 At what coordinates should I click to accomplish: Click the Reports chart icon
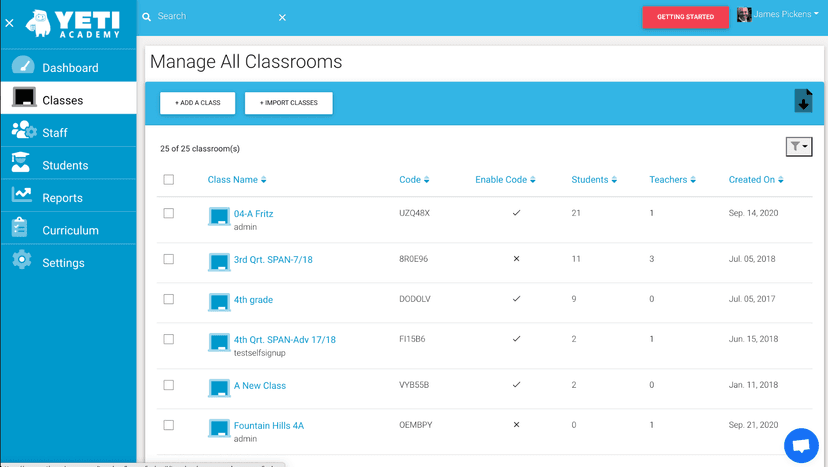coord(22,195)
